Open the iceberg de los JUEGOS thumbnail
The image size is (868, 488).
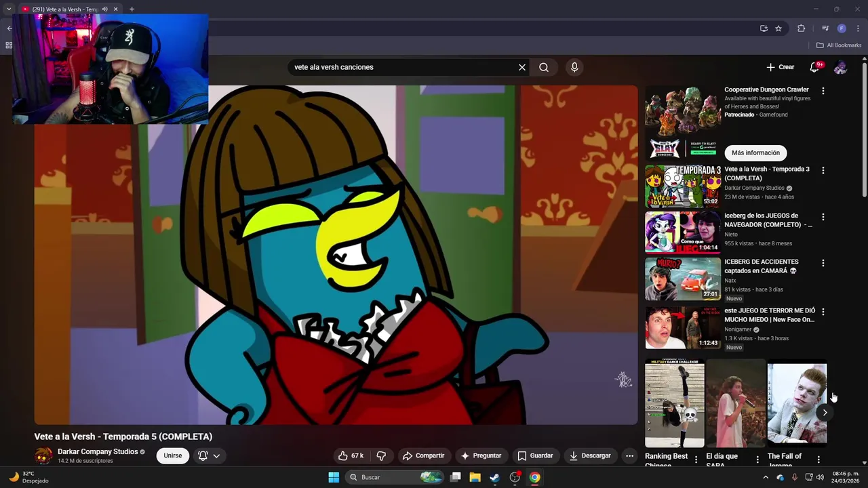(x=683, y=232)
